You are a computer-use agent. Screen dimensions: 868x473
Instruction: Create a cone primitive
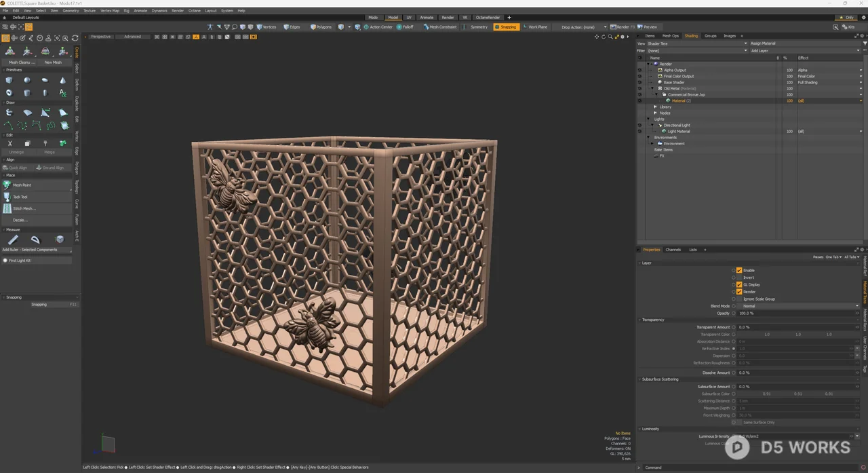point(62,80)
